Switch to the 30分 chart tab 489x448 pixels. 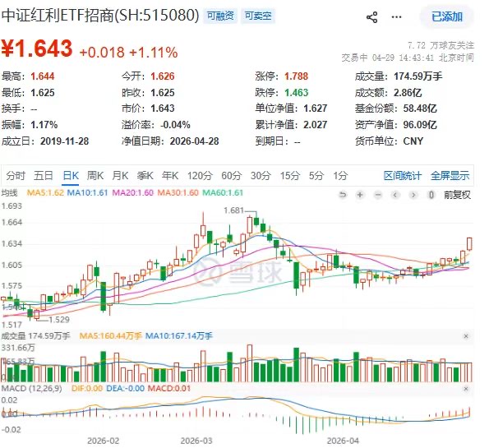click(261, 176)
